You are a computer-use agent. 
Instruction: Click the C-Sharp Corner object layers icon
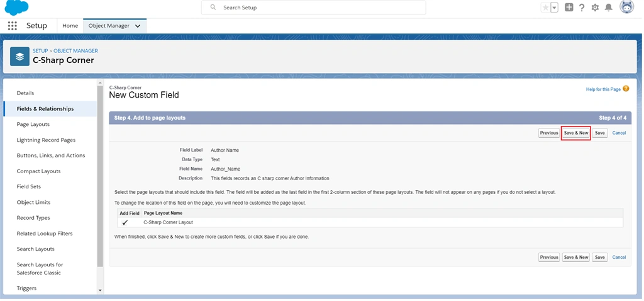tap(19, 56)
